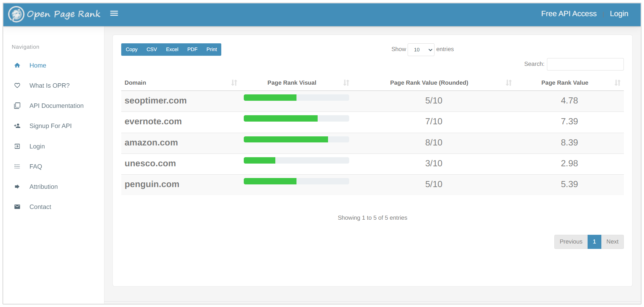Click the Signup For API person icon
Viewport: 644px width, 307px height.
17,126
